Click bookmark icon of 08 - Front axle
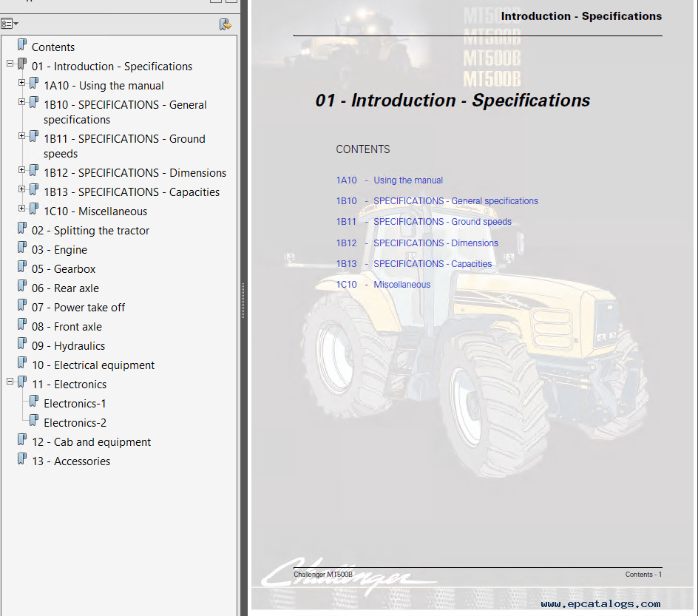This screenshot has height=616, width=698. click(x=22, y=325)
